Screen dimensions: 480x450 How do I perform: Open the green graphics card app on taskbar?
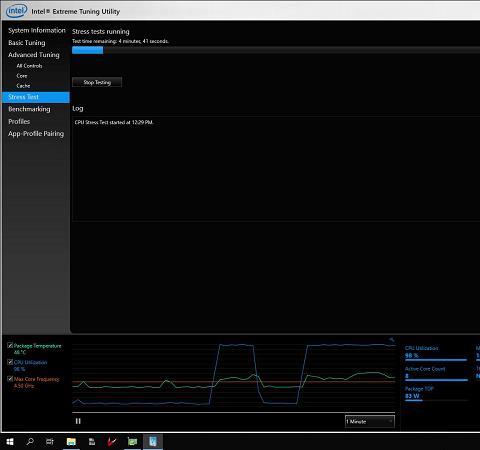tap(132, 442)
